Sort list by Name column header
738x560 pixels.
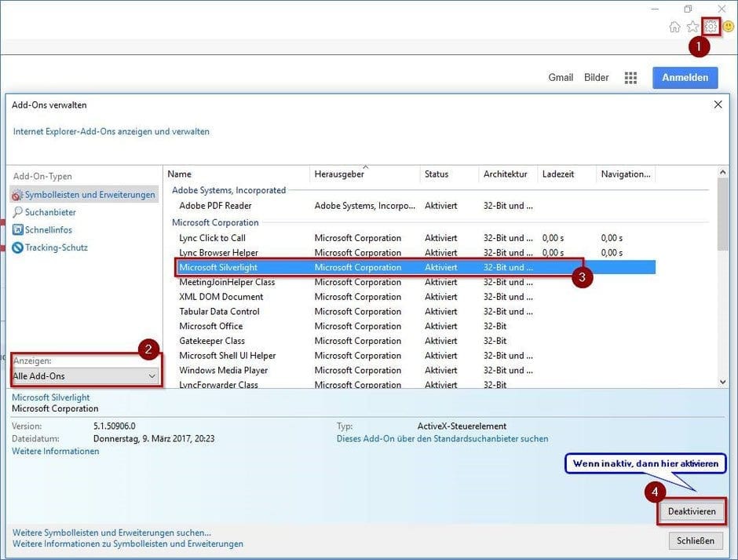pos(237,174)
